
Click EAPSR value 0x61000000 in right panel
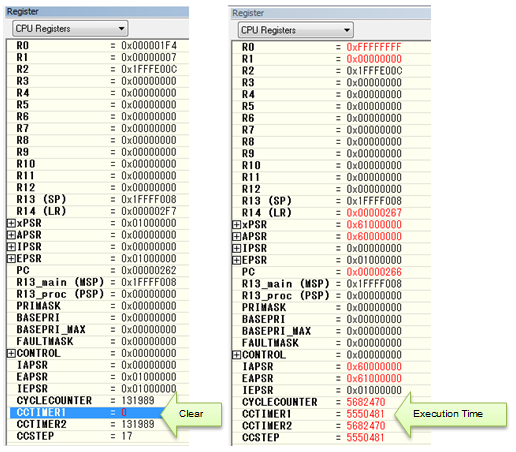pyautogui.click(x=374, y=379)
